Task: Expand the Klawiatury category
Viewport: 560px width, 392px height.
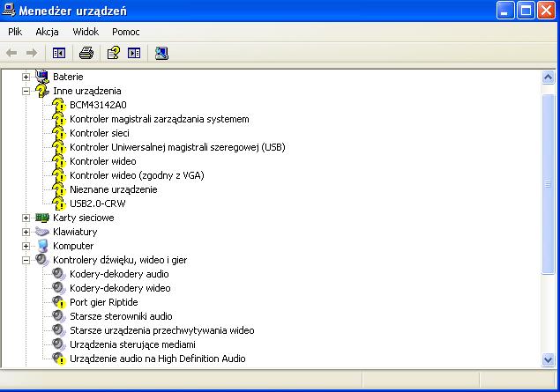Action: coord(26,232)
